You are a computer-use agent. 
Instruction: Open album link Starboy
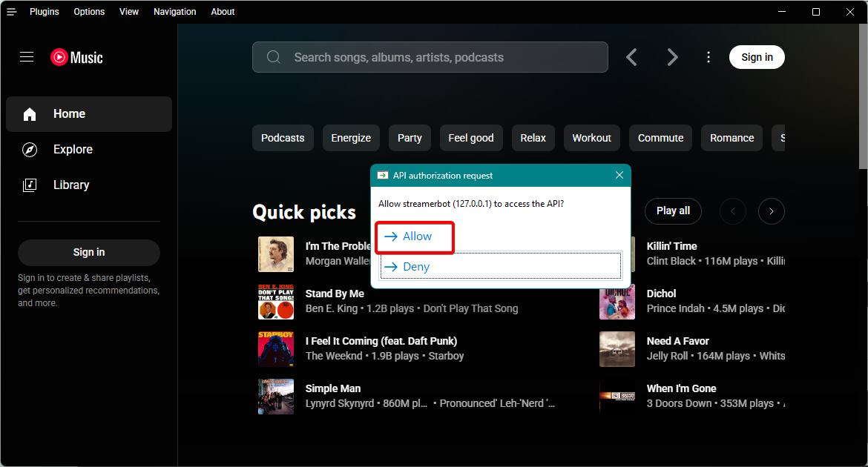coord(446,357)
